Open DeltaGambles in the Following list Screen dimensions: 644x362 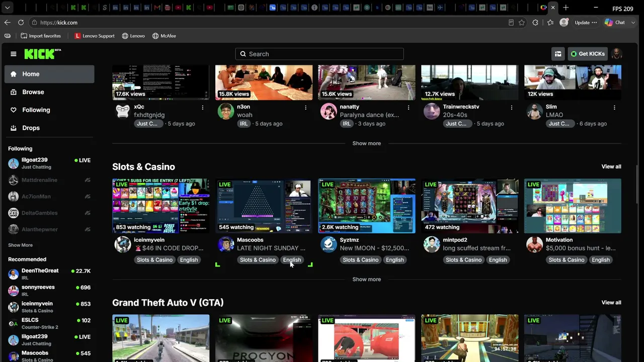pyautogui.click(x=49, y=213)
